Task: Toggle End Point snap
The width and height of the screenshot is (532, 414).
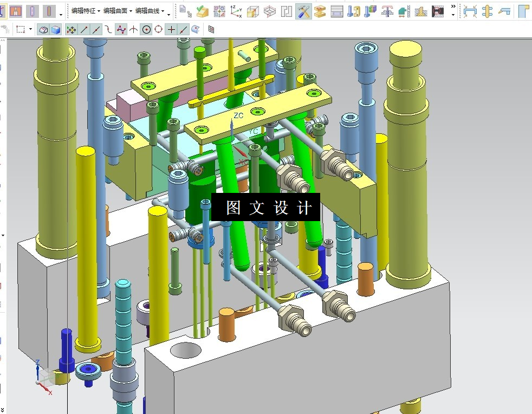Action: pyautogui.click(x=84, y=30)
